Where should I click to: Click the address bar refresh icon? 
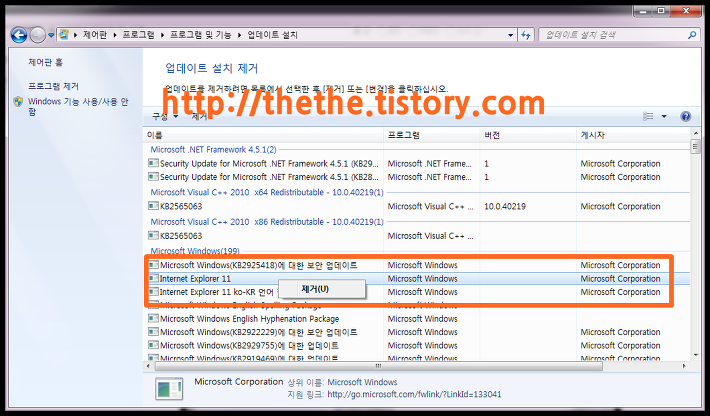526,35
